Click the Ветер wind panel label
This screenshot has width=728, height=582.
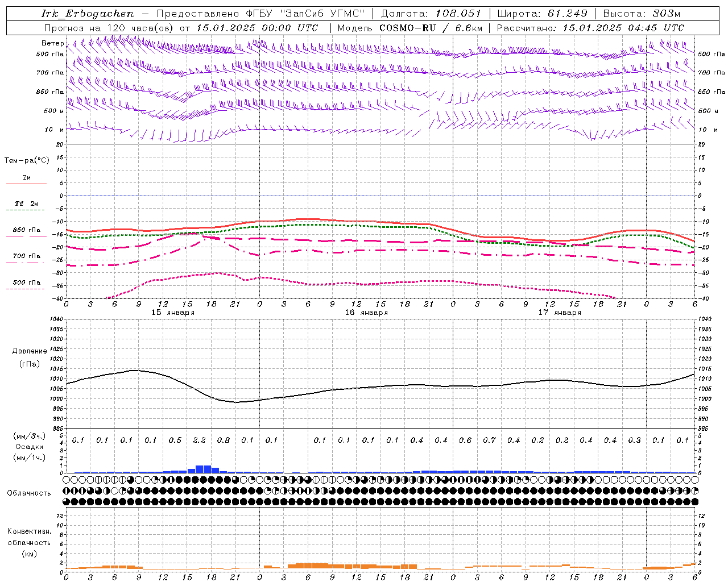(53, 43)
